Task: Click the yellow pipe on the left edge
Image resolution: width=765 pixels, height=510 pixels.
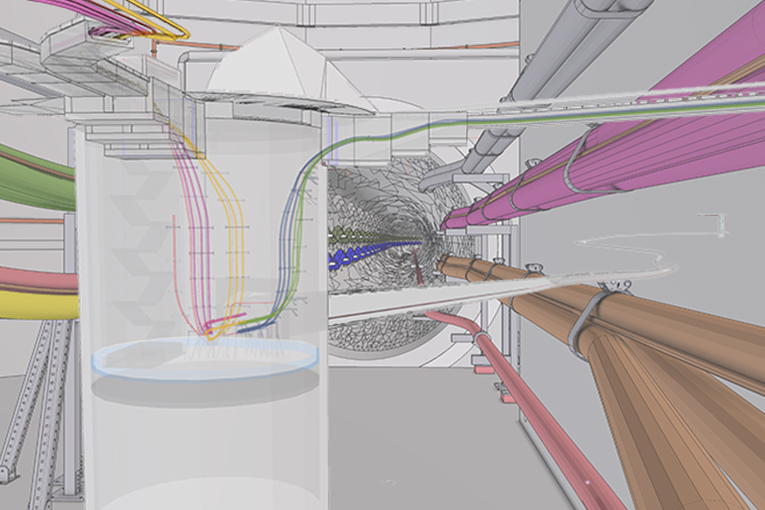Action: 35,304
